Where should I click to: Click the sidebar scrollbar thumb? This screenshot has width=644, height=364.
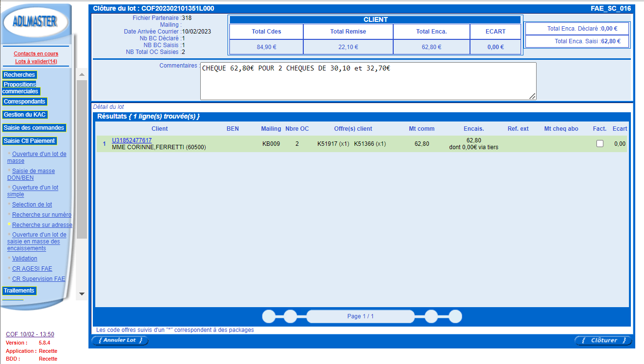tap(82, 159)
